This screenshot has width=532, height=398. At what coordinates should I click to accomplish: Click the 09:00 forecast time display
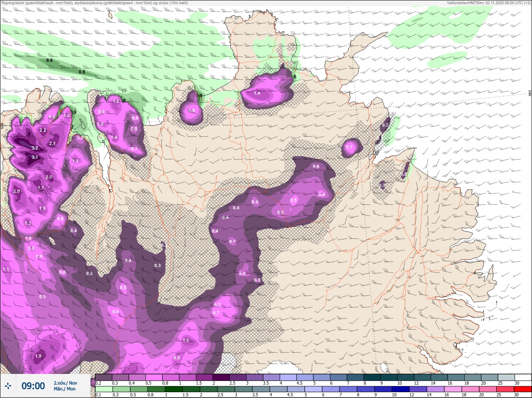(33, 386)
